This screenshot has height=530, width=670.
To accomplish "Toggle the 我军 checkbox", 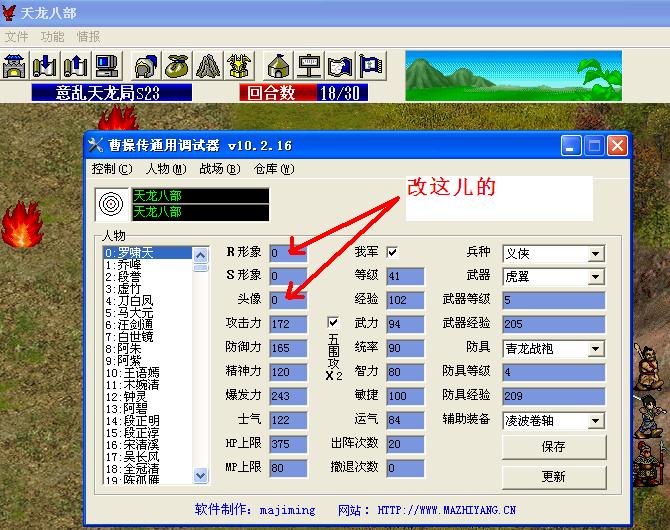I will point(392,252).
